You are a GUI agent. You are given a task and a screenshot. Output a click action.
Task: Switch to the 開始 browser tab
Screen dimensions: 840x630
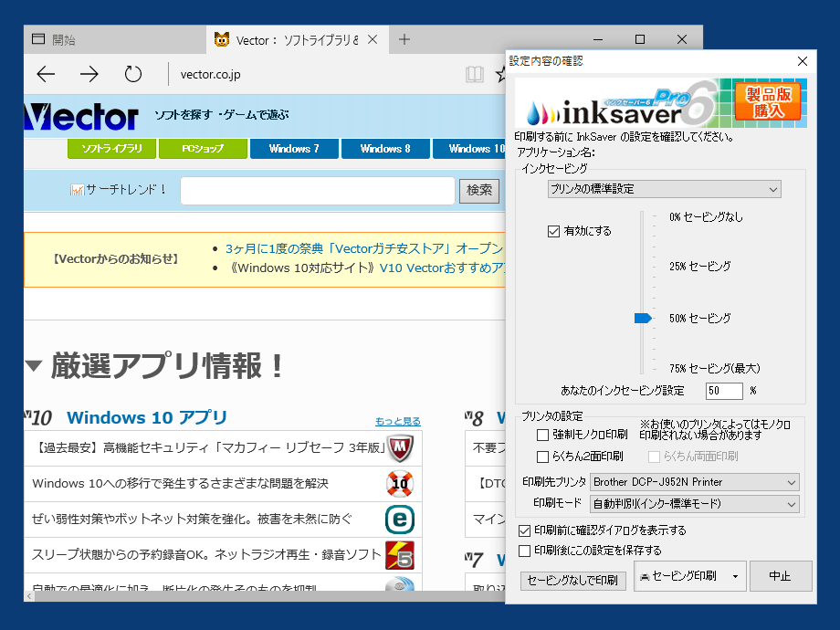coord(115,39)
